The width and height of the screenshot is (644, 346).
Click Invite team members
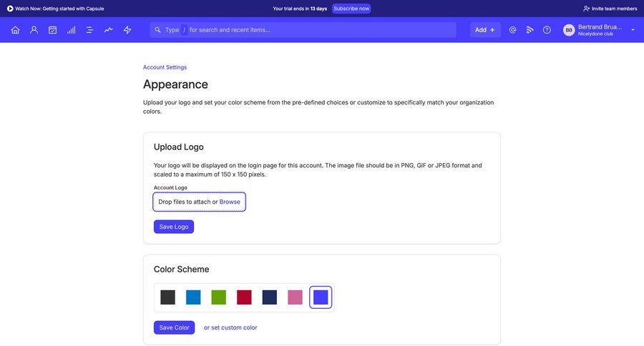610,9
